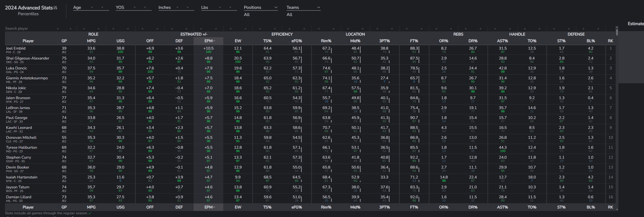Select Nikola Jokic in the table
This screenshot has height=217, width=644.
pyautogui.click(x=16, y=88)
